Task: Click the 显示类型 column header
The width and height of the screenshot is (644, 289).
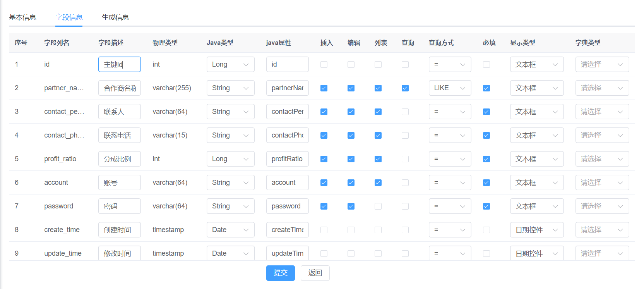Action: pyautogui.click(x=522, y=43)
